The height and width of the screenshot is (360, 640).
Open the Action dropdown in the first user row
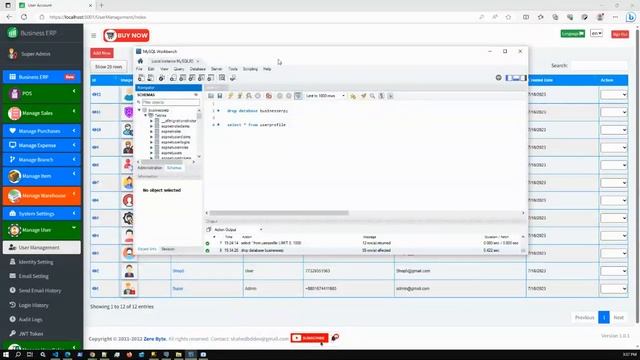[613, 94]
